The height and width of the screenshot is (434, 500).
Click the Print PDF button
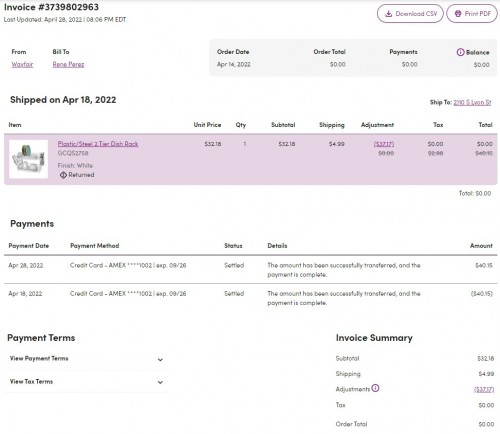point(472,14)
